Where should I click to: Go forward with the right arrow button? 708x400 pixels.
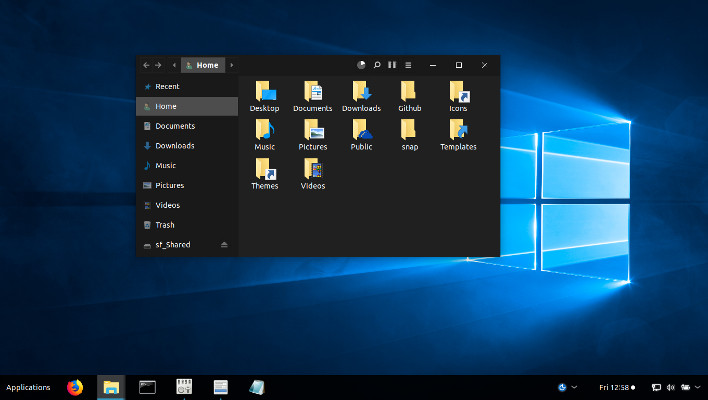[158, 65]
